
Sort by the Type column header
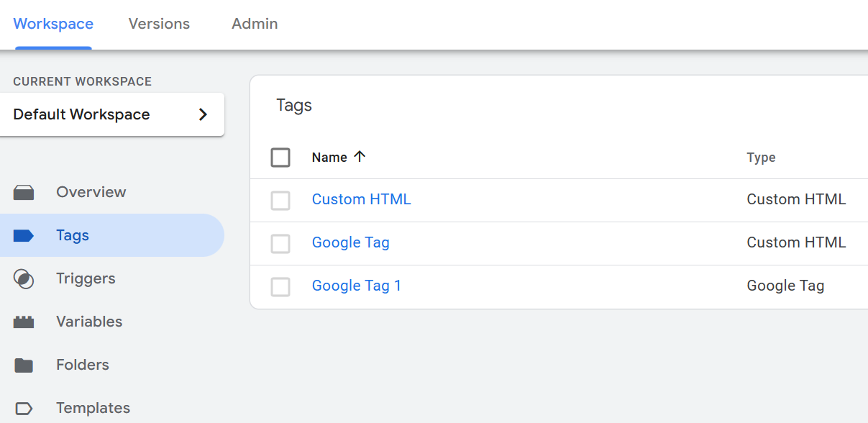761,158
